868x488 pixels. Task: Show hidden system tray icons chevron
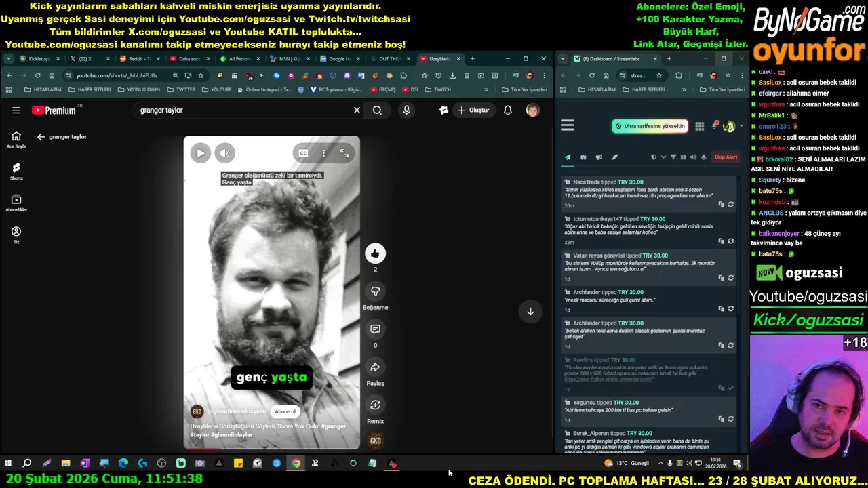tap(660, 464)
